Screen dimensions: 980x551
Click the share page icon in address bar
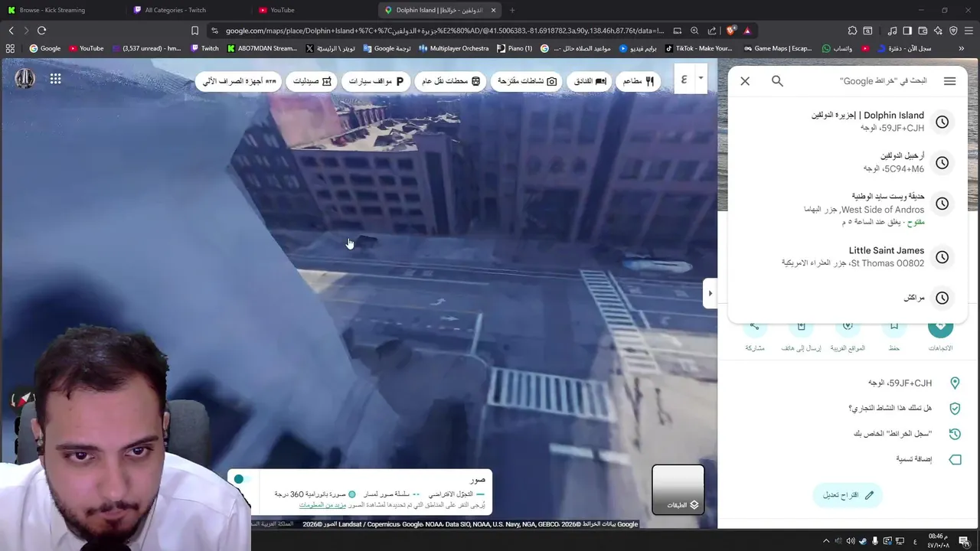pos(712,31)
